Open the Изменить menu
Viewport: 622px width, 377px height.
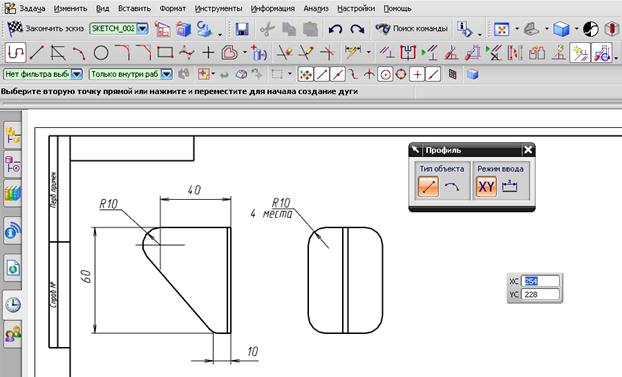click(70, 8)
